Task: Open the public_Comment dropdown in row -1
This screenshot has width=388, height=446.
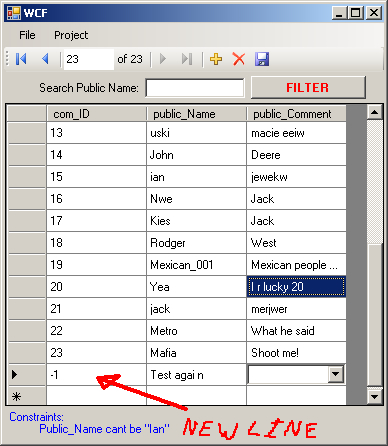Action: coord(335,374)
